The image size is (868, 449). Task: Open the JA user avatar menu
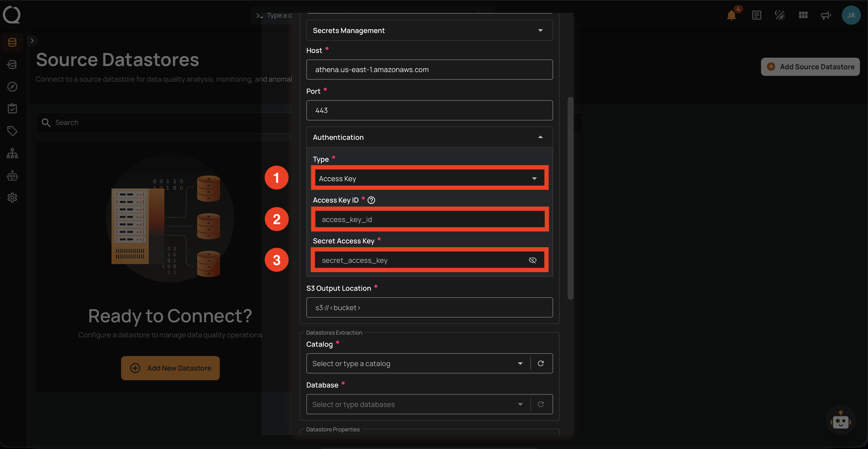tap(851, 15)
